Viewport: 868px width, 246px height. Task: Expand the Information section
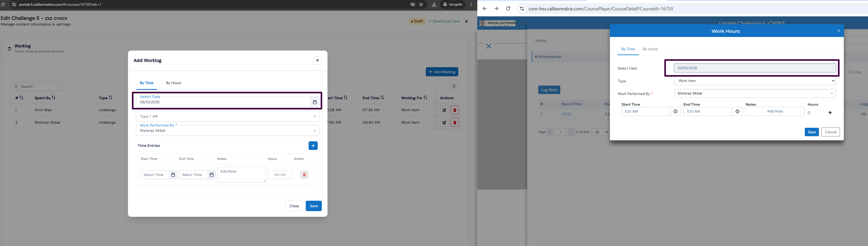548,57
